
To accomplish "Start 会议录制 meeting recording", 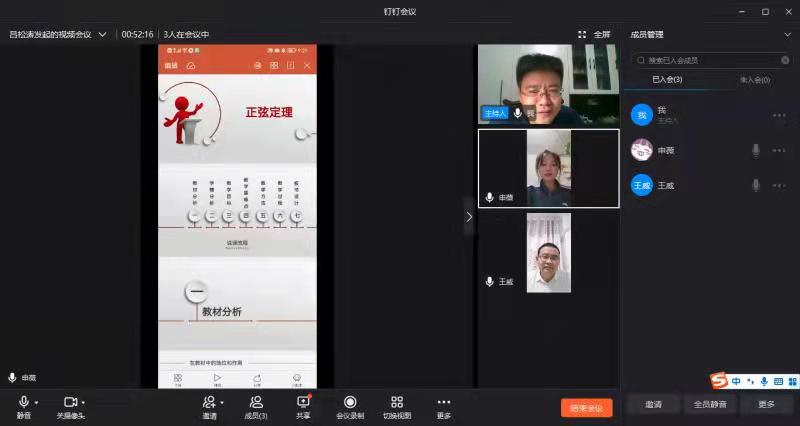I will pos(350,402).
